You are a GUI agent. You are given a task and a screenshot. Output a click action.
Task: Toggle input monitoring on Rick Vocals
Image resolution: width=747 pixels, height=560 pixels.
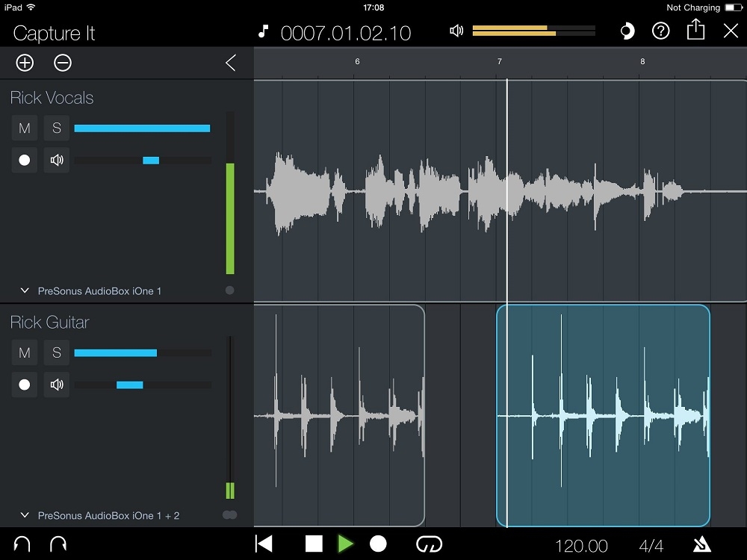coord(57,160)
